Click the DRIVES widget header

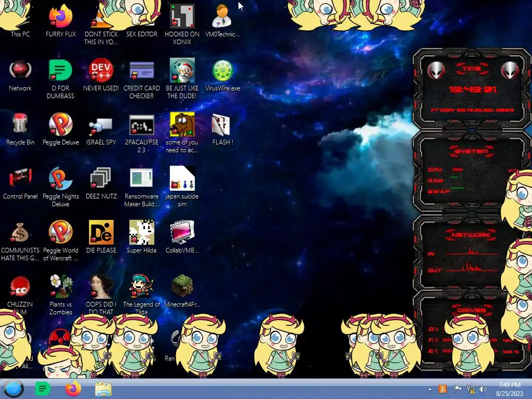click(x=471, y=310)
